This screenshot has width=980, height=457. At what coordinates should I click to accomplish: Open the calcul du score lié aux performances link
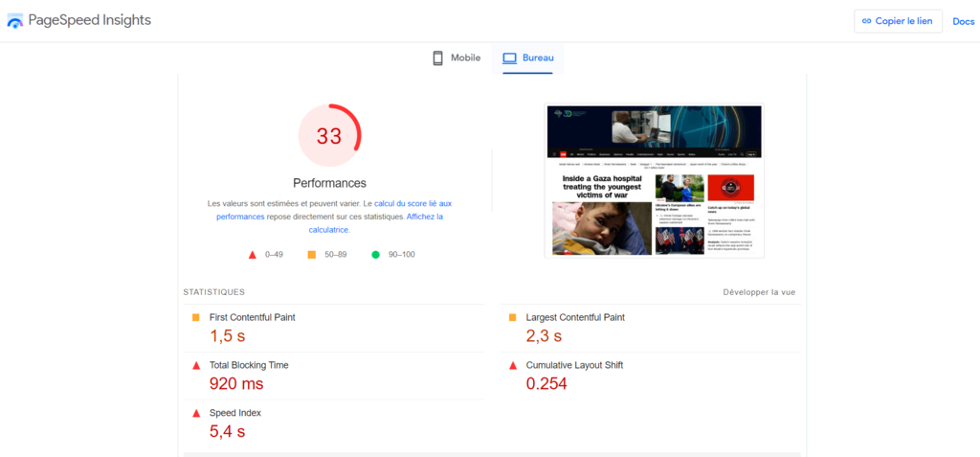(412, 204)
